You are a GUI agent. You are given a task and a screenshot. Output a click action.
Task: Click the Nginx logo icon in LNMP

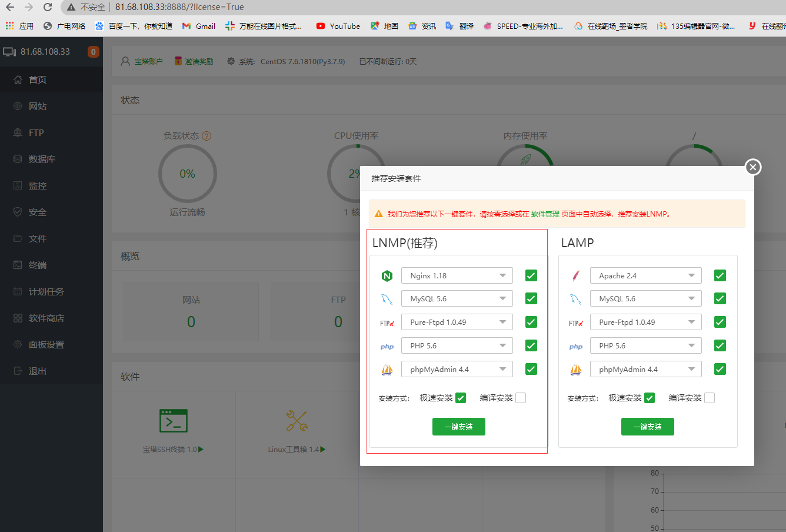(x=387, y=275)
